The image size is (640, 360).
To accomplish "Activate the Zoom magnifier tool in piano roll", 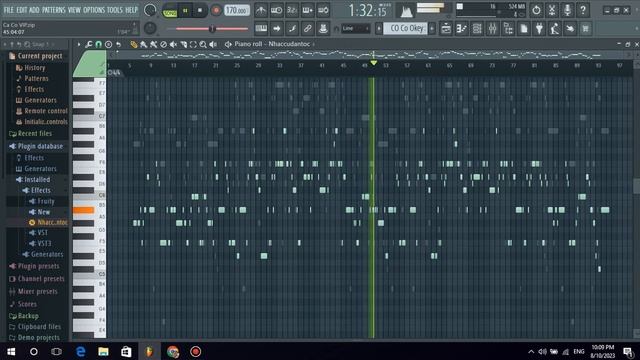I will tap(203, 44).
